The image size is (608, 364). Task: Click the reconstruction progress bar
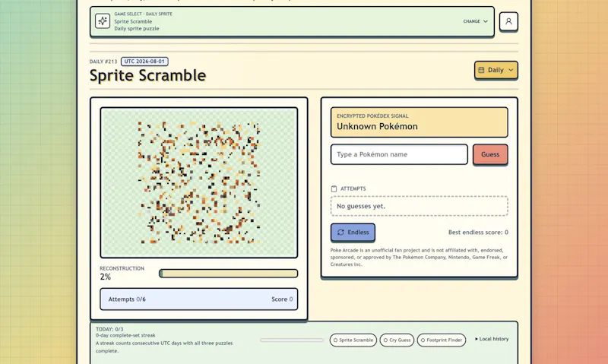tap(229, 274)
